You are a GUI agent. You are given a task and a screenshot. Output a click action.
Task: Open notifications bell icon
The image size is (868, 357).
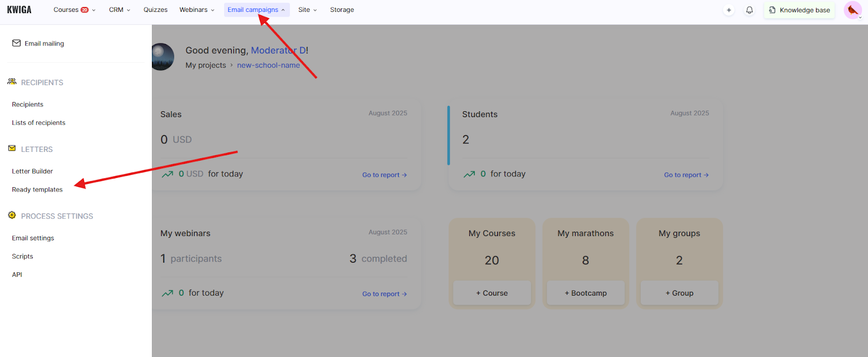(x=749, y=10)
